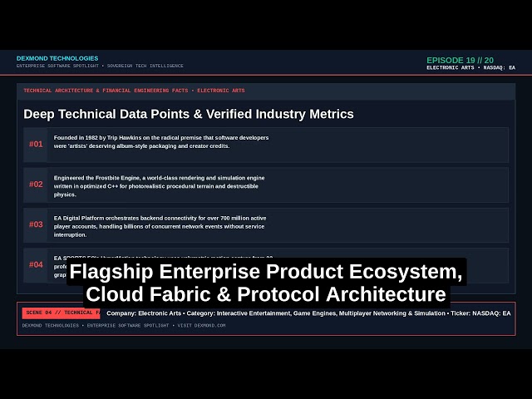Select the #01 fact number badge

[36, 144]
